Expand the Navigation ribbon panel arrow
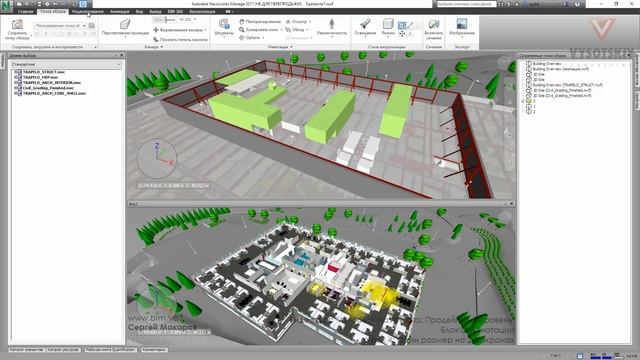Viewport: 640px width, 360px height. [x=291, y=47]
